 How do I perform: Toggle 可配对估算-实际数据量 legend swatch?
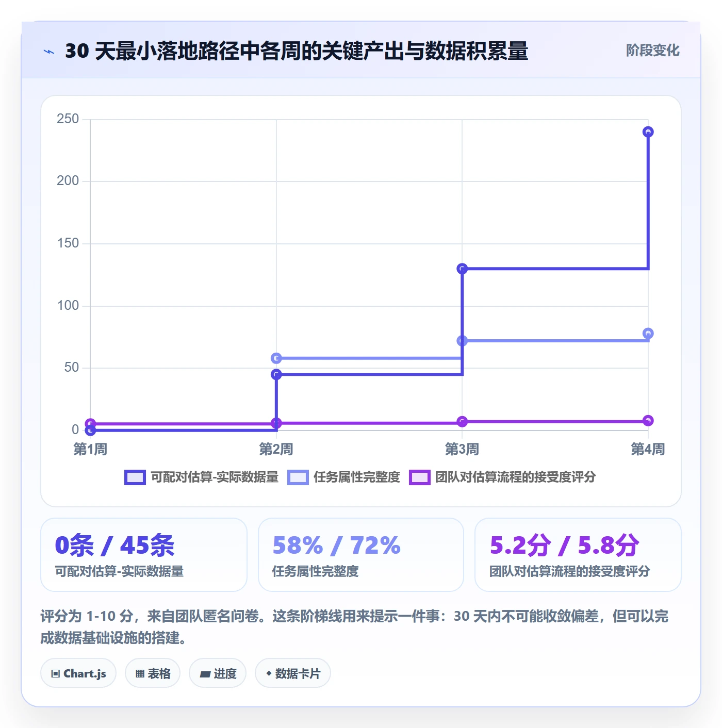(x=135, y=477)
